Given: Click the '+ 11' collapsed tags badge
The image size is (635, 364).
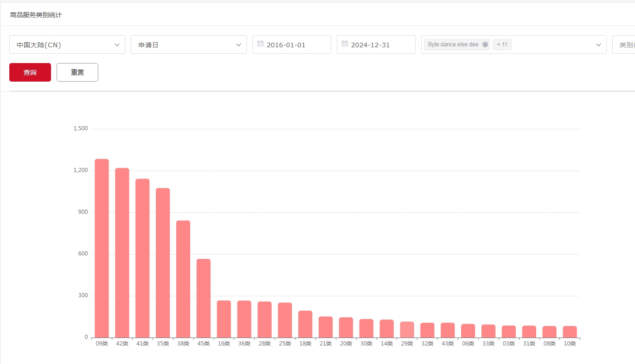Looking at the screenshot, I should (x=502, y=45).
